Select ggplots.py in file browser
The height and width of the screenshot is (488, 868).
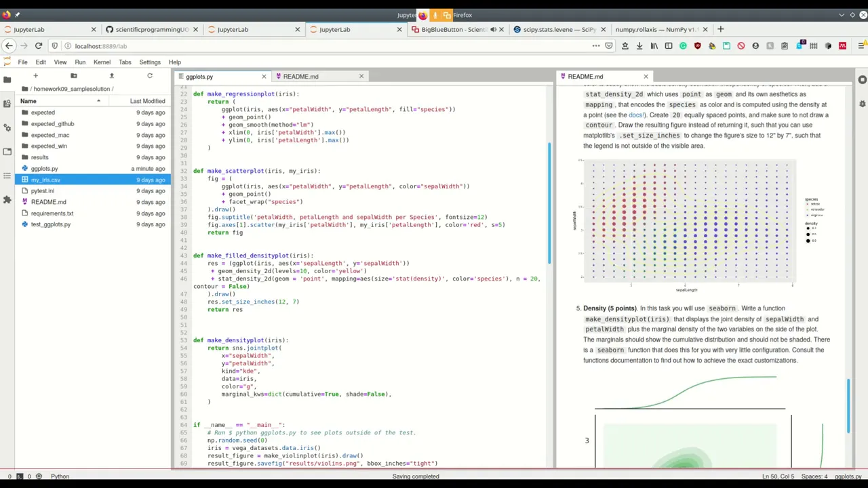[x=93, y=169]
